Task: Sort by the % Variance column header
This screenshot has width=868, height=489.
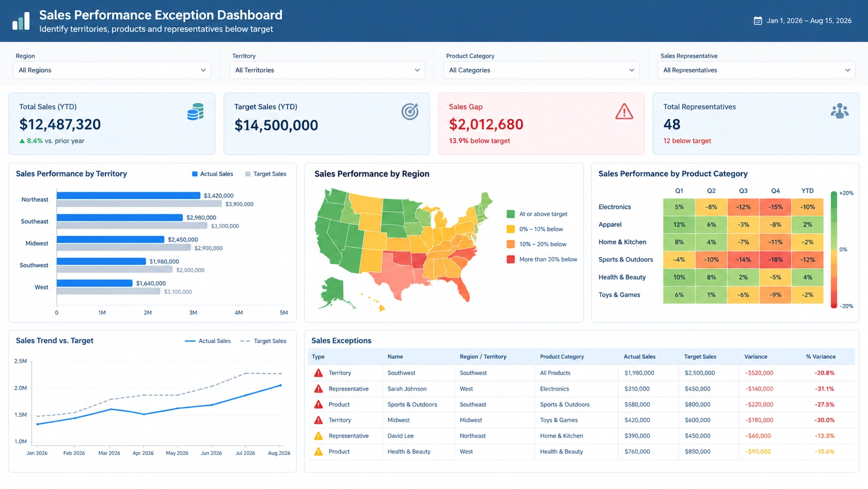Action: 821,357
